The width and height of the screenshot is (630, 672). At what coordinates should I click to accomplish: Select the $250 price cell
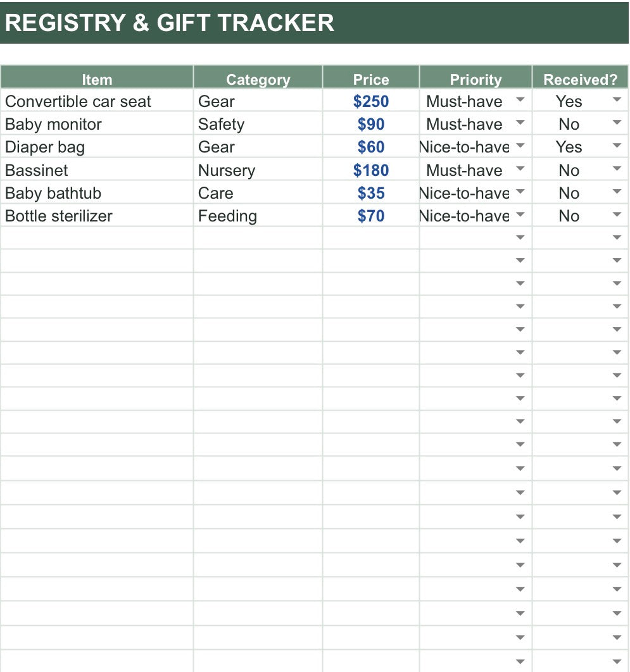click(x=371, y=101)
